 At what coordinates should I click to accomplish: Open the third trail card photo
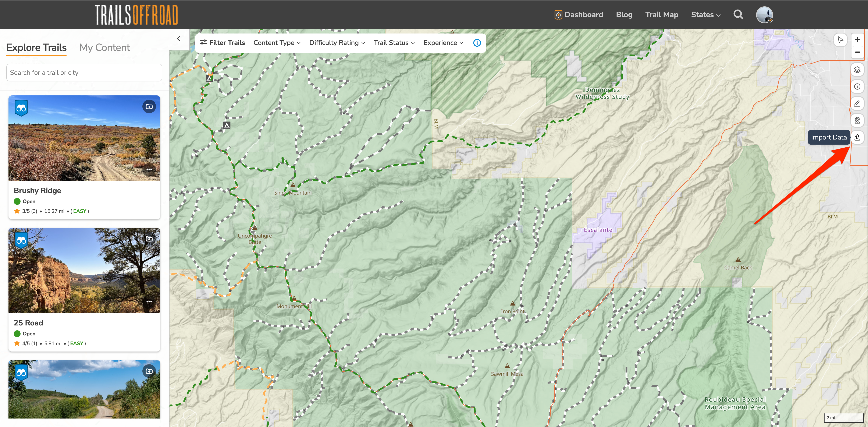[x=84, y=389]
